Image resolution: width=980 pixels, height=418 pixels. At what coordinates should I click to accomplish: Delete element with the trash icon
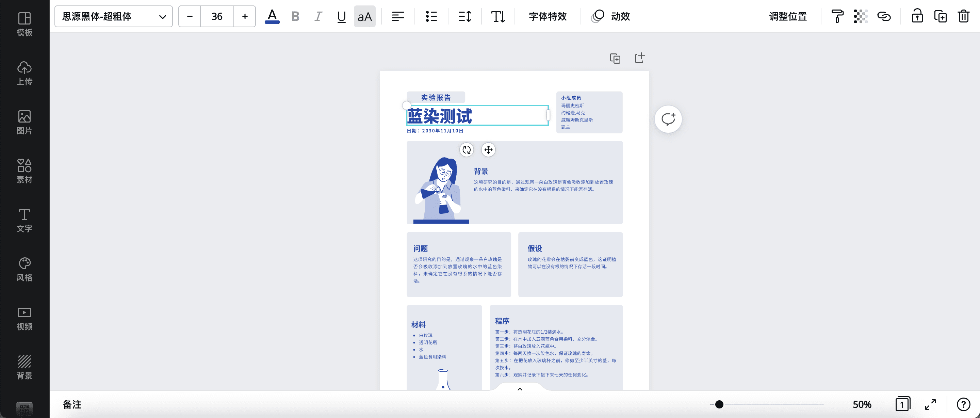pyautogui.click(x=963, y=16)
